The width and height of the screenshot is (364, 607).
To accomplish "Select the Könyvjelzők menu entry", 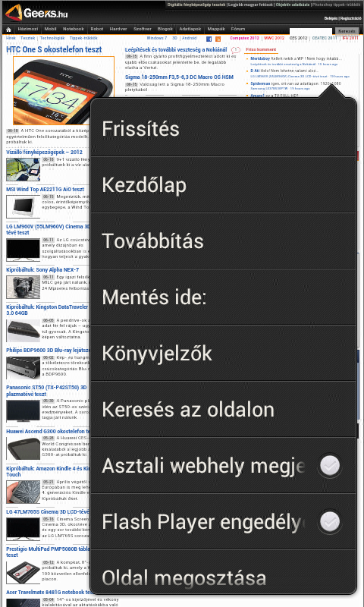I will point(223,353).
